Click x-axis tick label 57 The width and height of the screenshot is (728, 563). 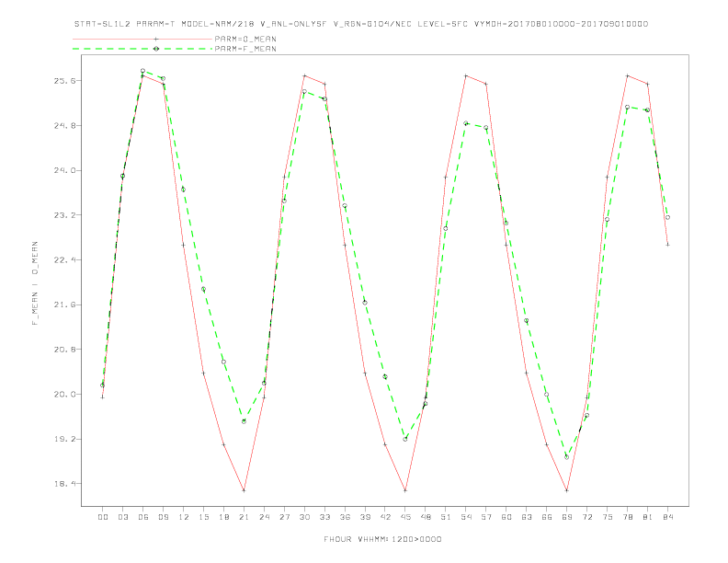[x=486, y=517]
